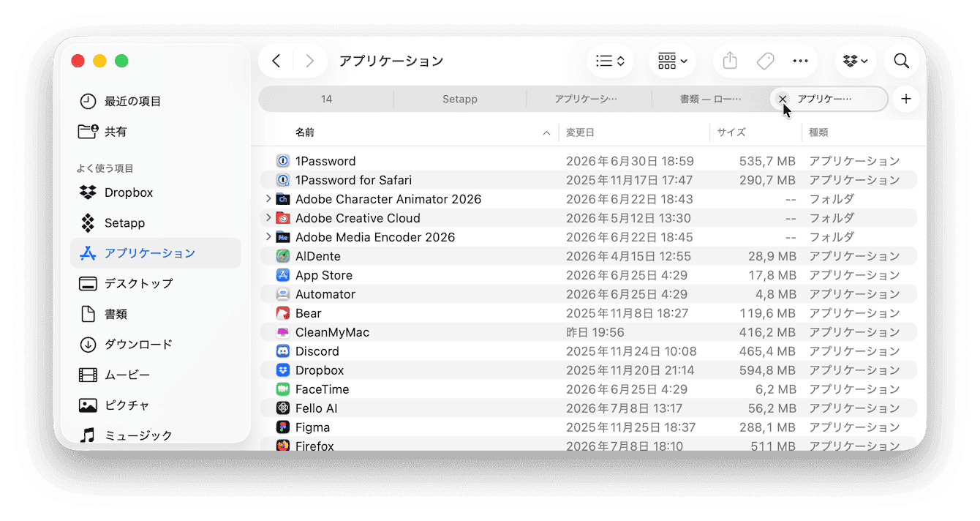The image size is (980, 521).
Task: Click the Share toolbar icon
Action: (730, 61)
